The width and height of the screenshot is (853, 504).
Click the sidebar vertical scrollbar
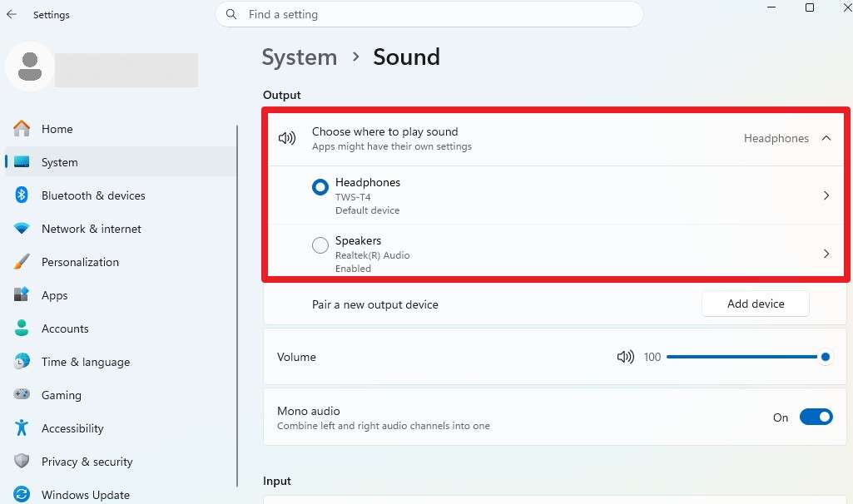[237, 306]
